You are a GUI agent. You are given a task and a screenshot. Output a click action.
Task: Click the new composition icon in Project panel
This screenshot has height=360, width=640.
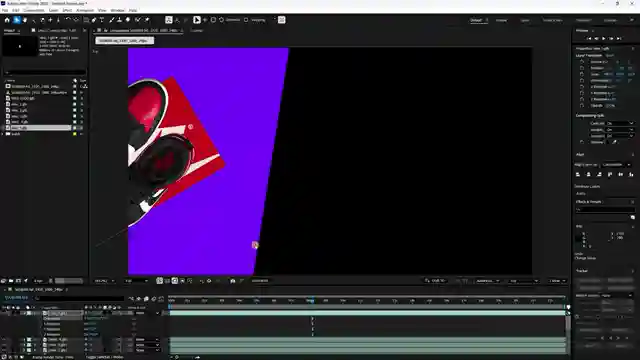click(18, 281)
